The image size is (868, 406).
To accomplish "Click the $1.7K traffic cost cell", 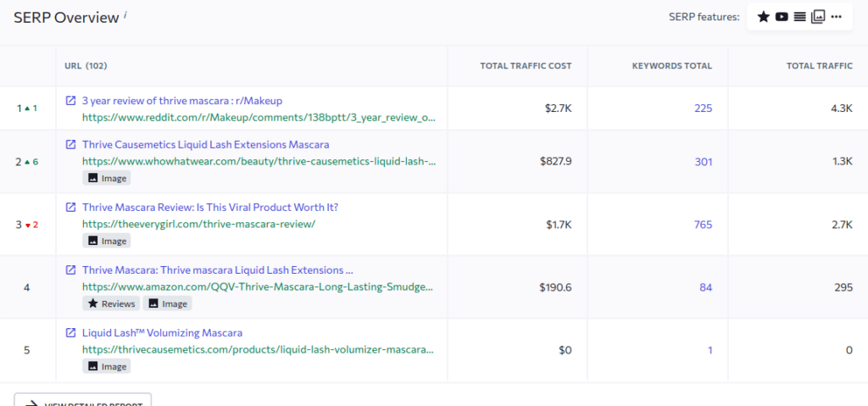I will 558,225.
